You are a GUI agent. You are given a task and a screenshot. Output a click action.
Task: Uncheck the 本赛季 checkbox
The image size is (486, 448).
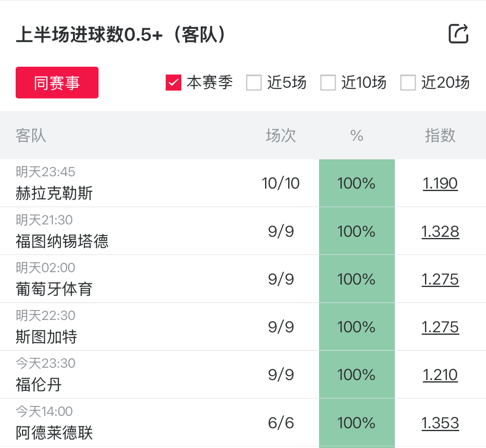tap(174, 83)
